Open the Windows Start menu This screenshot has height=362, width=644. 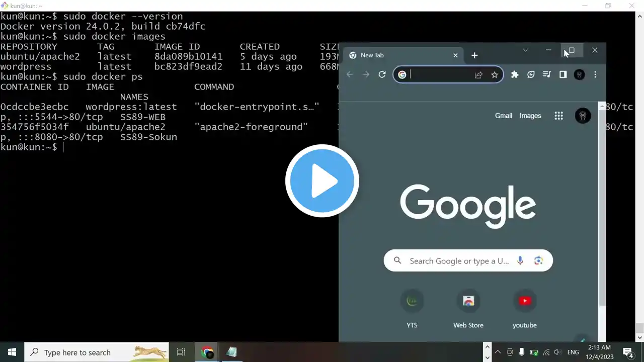coord(12,352)
